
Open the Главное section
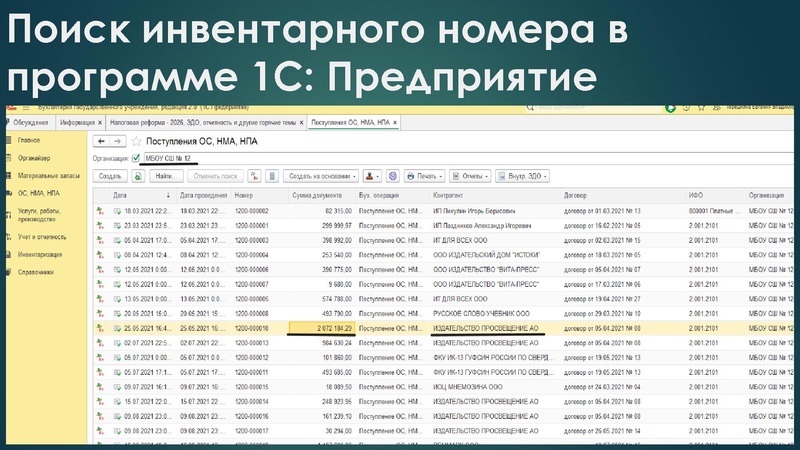point(29,140)
